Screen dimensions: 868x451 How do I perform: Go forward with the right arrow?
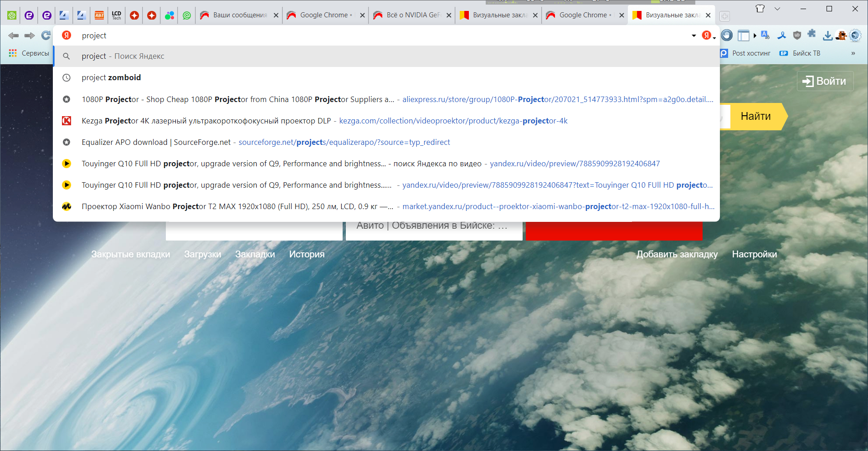(x=30, y=36)
